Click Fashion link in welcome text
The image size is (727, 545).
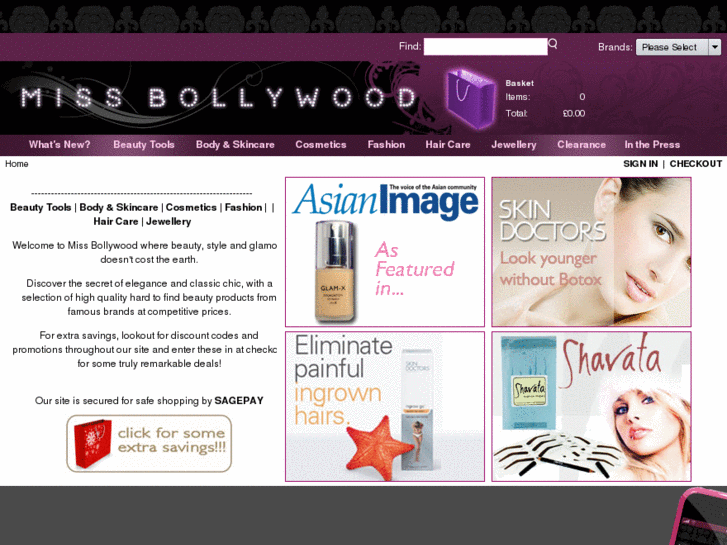pos(243,207)
